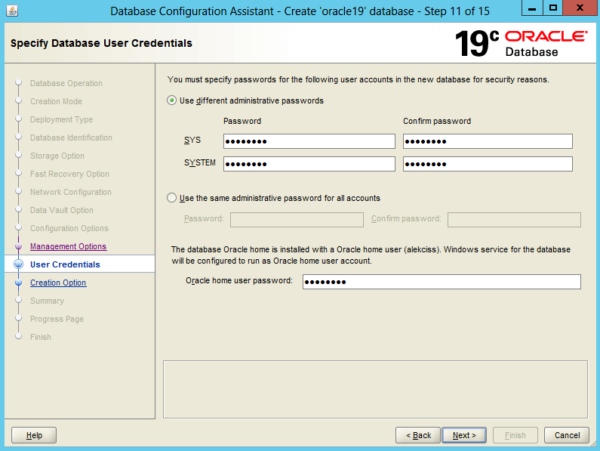Click the Network Configuration step label
The width and height of the screenshot is (600, 451).
pos(71,192)
